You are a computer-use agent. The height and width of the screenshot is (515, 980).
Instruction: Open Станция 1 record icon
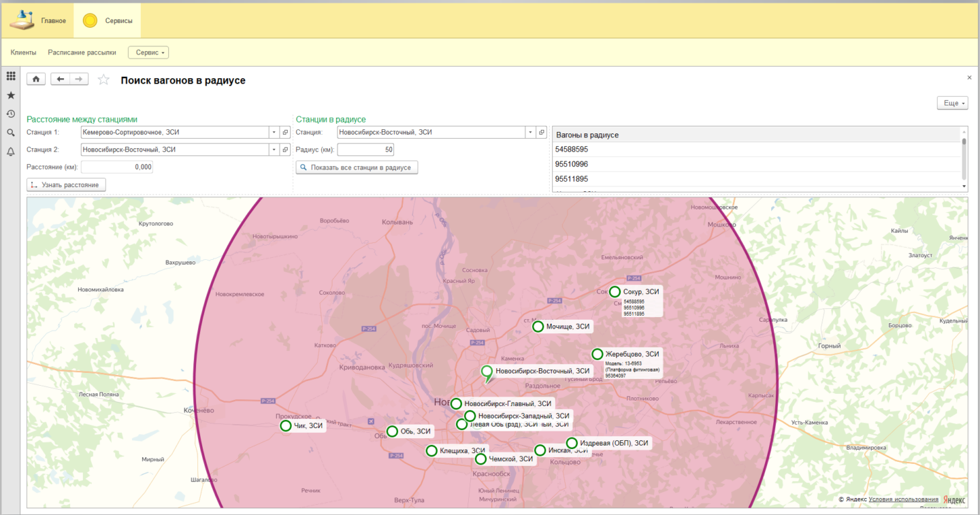285,132
